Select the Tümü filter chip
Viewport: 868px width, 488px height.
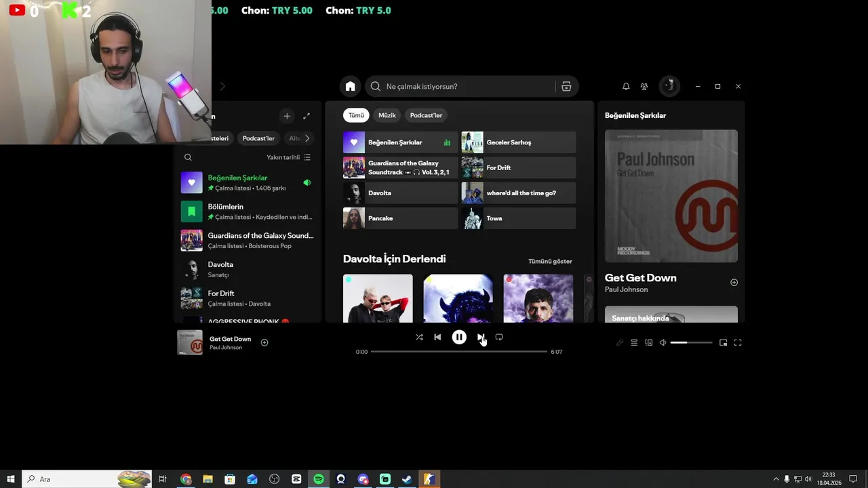click(x=356, y=115)
